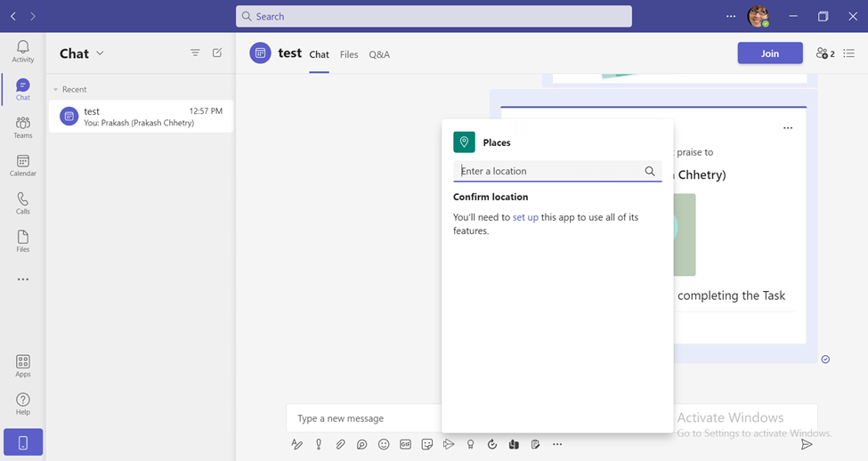868x461 pixels.
Task: Expand the Chat header dropdown
Action: point(100,53)
